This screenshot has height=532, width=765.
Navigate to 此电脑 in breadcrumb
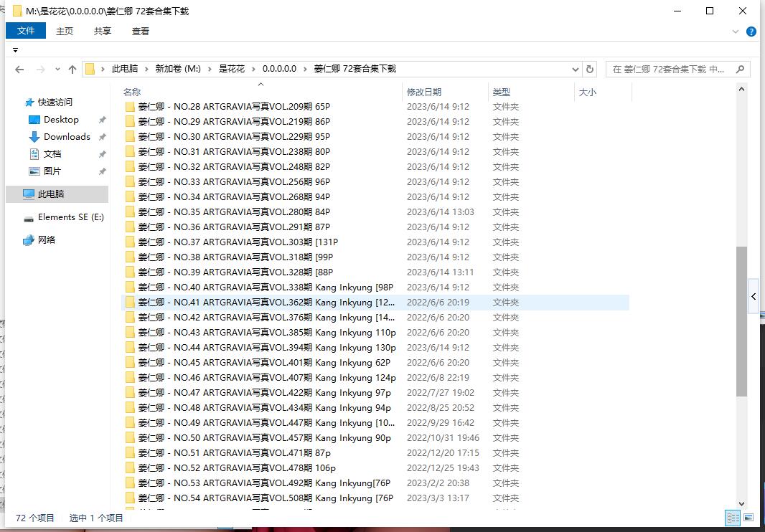[x=124, y=70]
